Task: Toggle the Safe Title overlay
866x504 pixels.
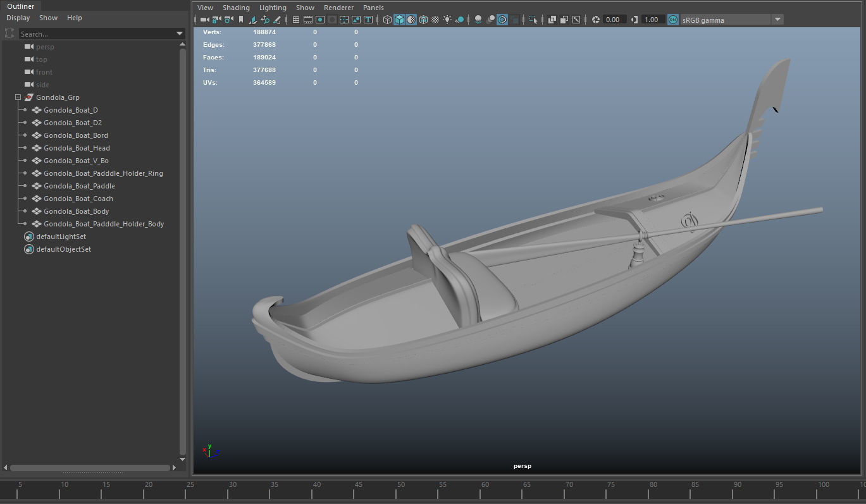Action: tap(368, 20)
